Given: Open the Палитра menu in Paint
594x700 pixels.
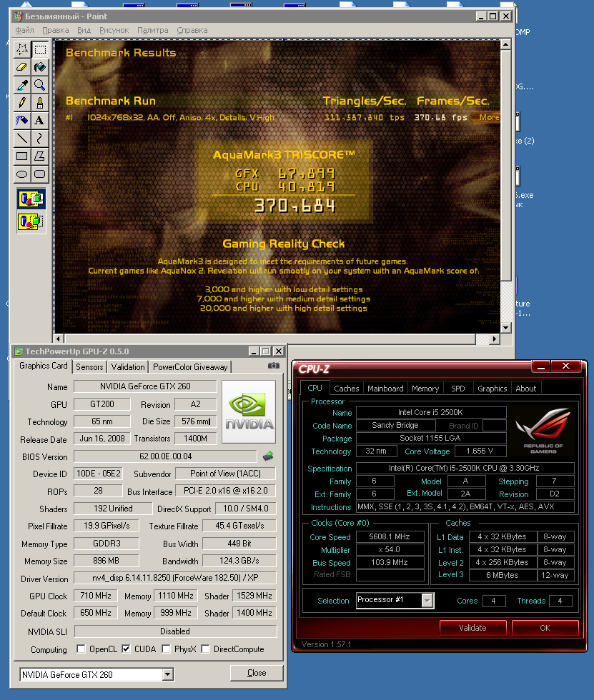Looking at the screenshot, I should pos(153,30).
